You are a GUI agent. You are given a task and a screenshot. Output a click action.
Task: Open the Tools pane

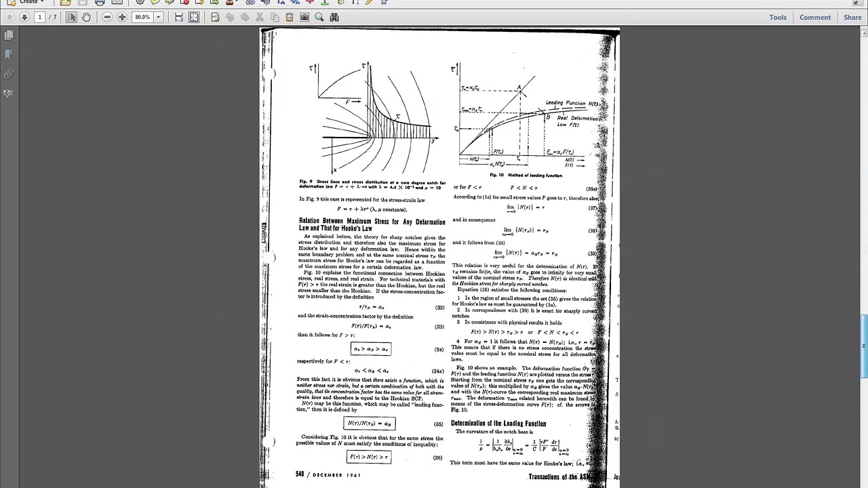778,17
